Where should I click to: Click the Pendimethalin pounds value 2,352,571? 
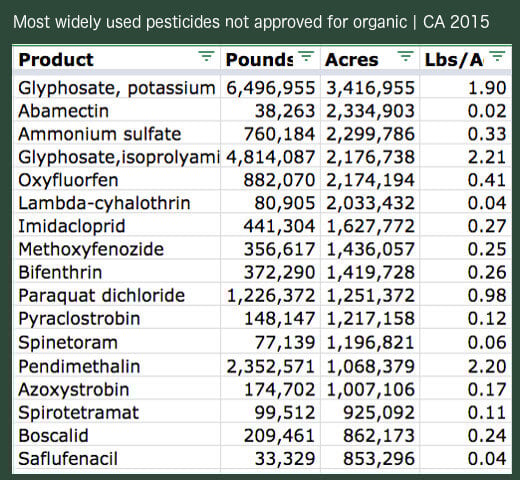pyautogui.click(x=271, y=366)
